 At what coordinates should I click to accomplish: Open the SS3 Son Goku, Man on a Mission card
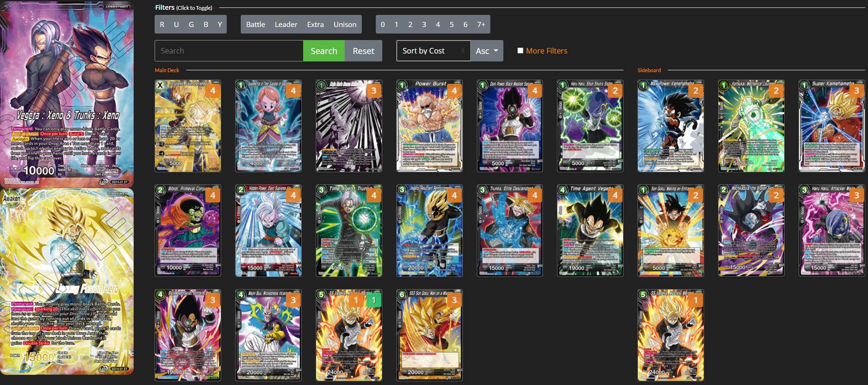pos(429,335)
